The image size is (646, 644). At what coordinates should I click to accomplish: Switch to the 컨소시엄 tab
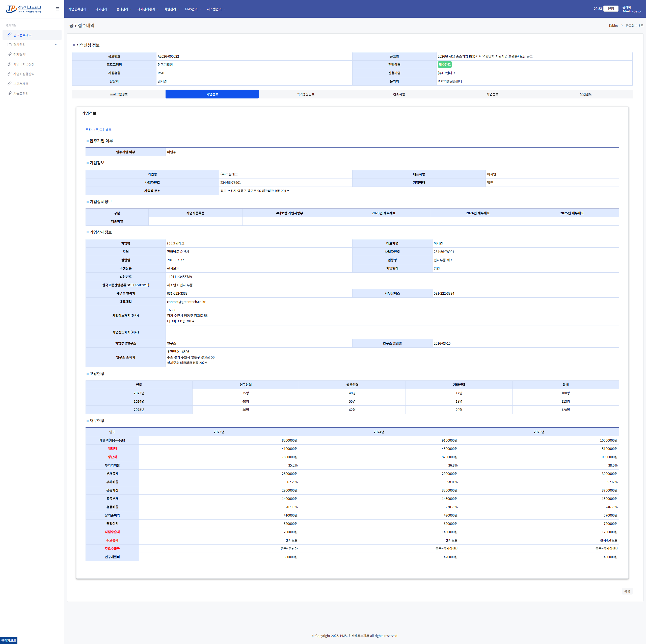(399, 94)
